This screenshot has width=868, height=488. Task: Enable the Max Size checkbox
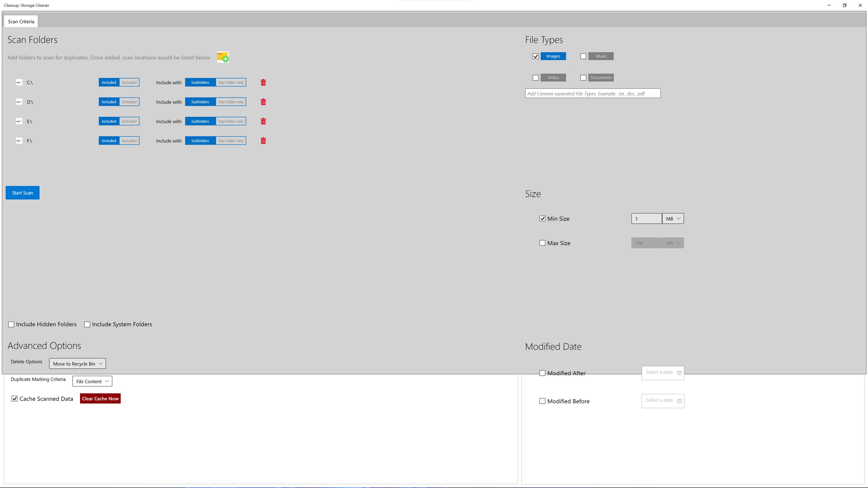(542, 243)
